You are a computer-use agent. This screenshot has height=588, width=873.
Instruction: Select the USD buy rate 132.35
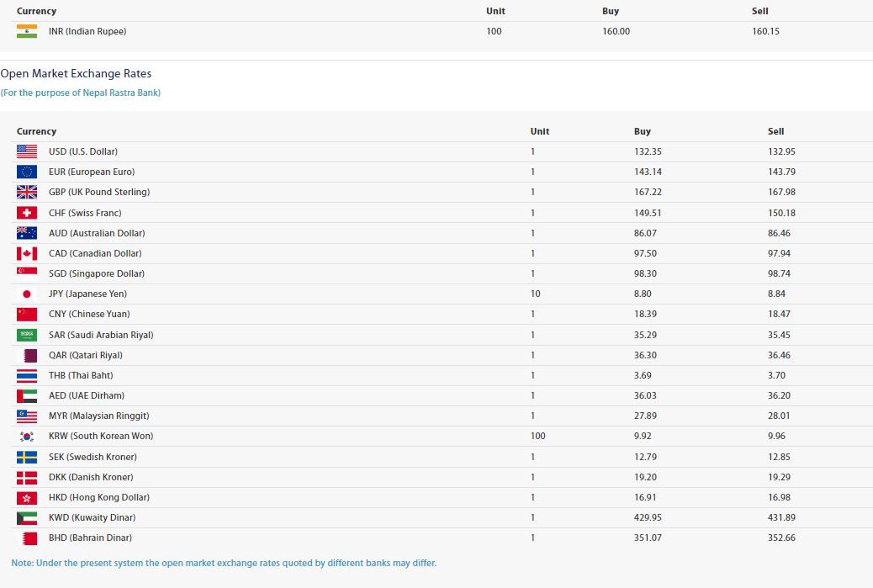648,151
